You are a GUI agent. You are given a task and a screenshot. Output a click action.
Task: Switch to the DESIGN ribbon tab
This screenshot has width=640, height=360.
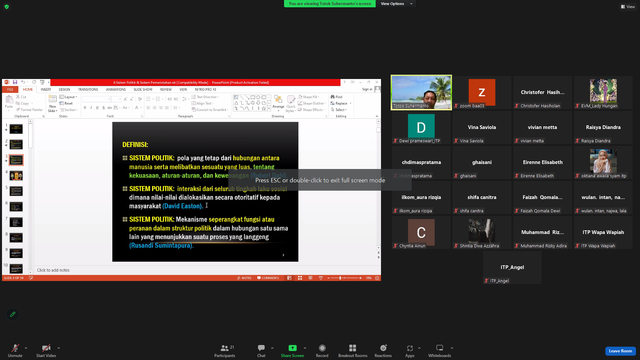(64, 89)
